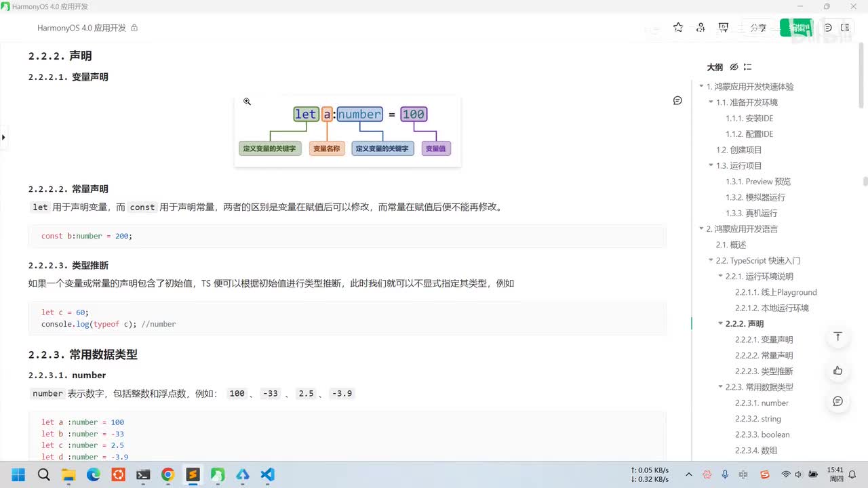Collapse the '1.1. 准备开发环境' outline node
The height and width of the screenshot is (488, 868).
point(711,102)
